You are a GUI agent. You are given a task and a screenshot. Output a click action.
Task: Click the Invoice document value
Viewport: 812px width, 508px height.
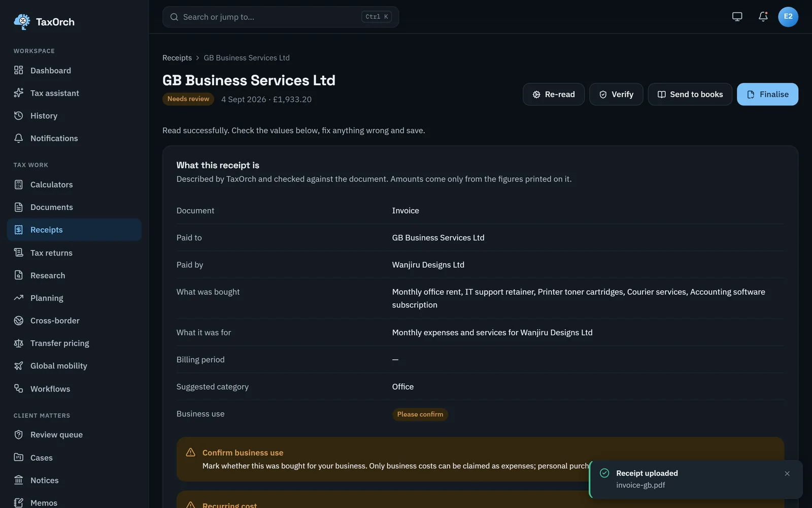(x=405, y=210)
